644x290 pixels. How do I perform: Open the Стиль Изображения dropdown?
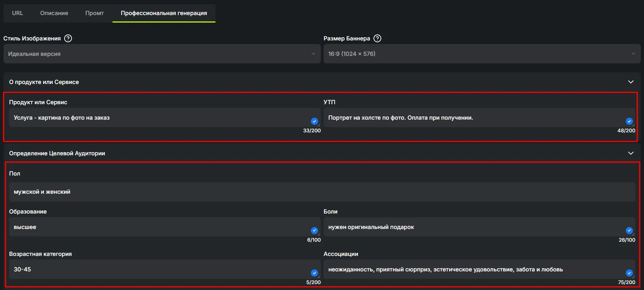click(162, 54)
